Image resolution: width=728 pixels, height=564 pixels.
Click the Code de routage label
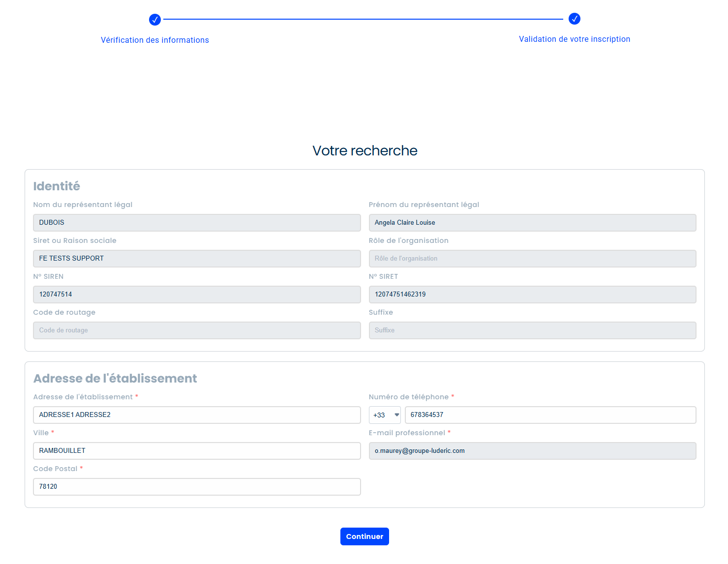(x=64, y=312)
